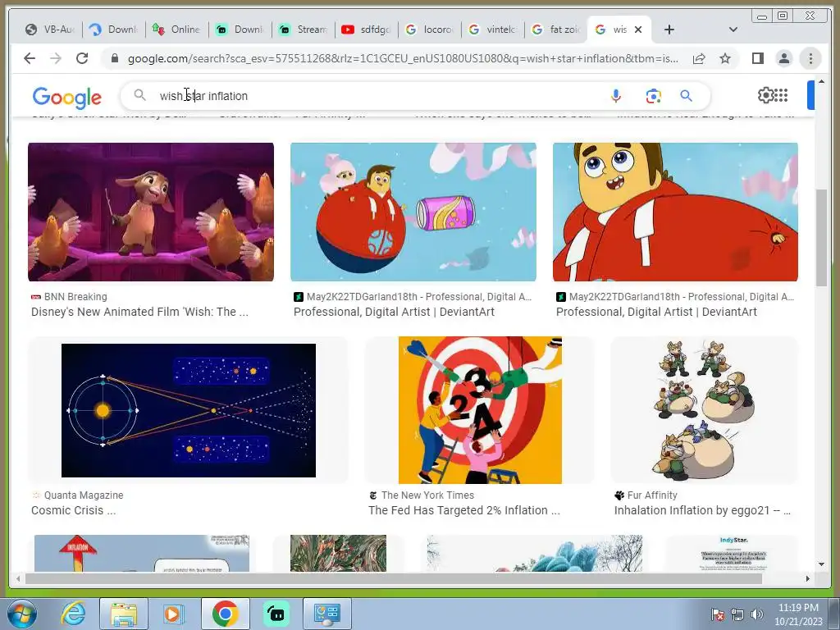Close the active wish tab

[638, 30]
